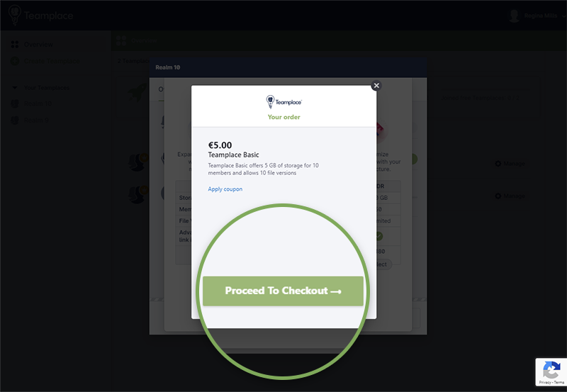Screen dimensions: 567x392
Task: Close the order dialog with X icon
Action: [x=376, y=86]
